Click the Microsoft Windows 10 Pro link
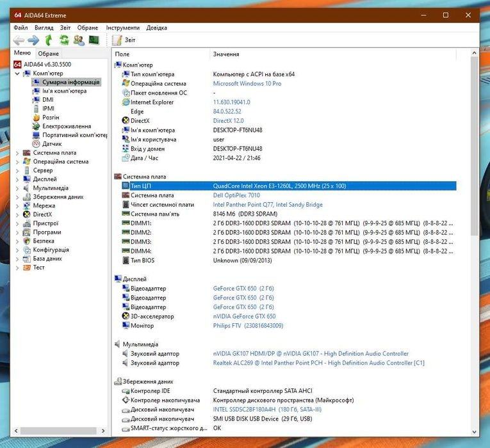 (x=247, y=83)
